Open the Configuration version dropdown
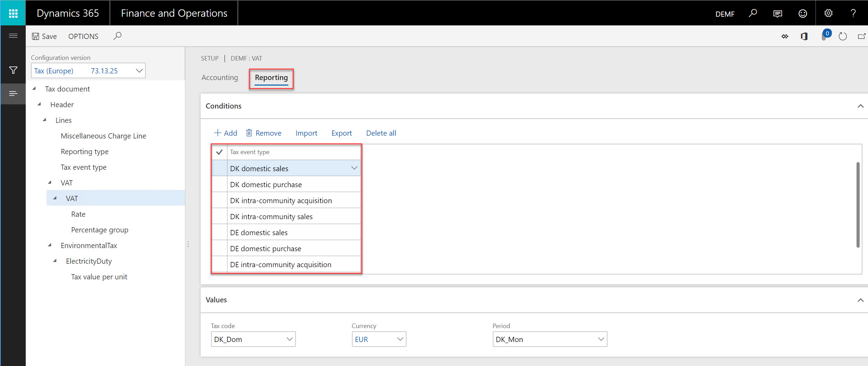 [x=139, y=70]
